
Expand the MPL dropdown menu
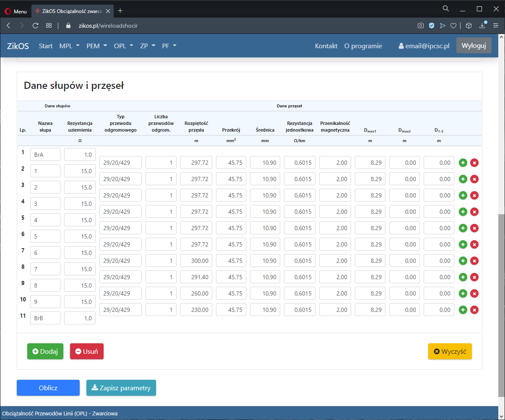[x=69, y=46]
